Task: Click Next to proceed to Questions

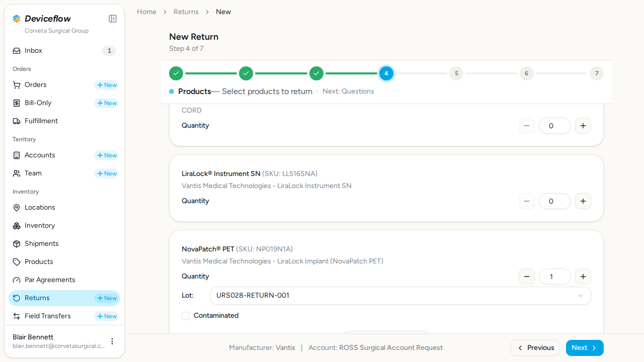Action: click(585, 348)
